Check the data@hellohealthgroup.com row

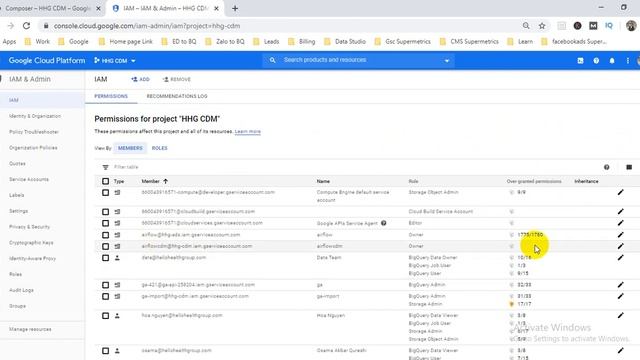click(x=105, y=258)
